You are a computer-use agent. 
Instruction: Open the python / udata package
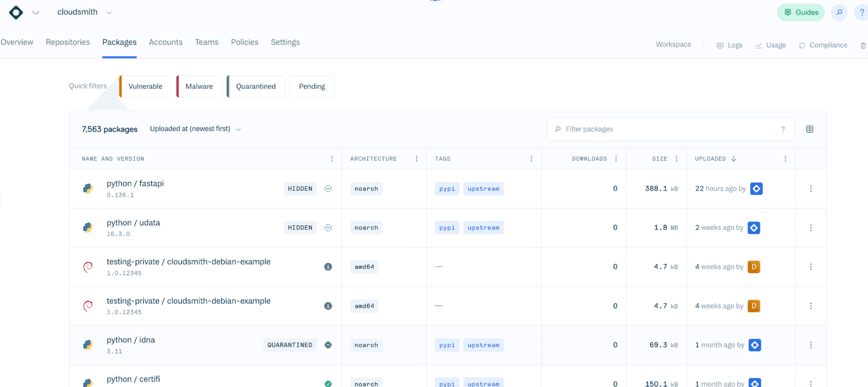pyautogui.click(x=133, y=223)
